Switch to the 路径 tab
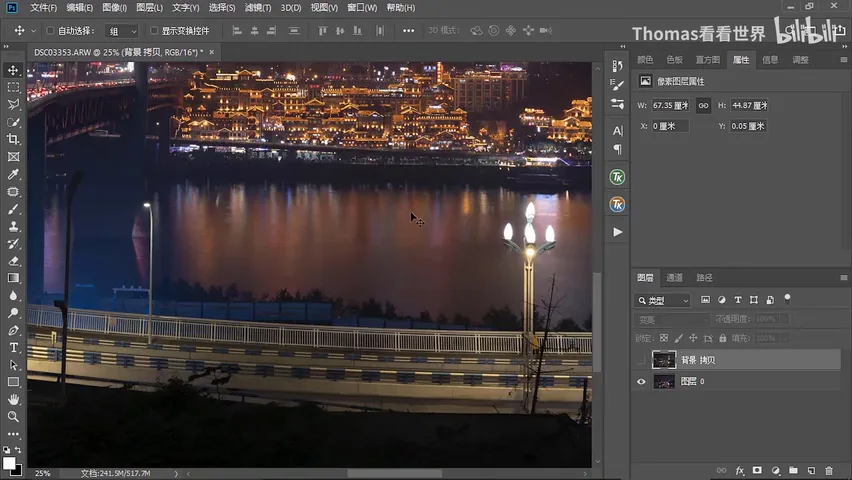 click(704, 278)
